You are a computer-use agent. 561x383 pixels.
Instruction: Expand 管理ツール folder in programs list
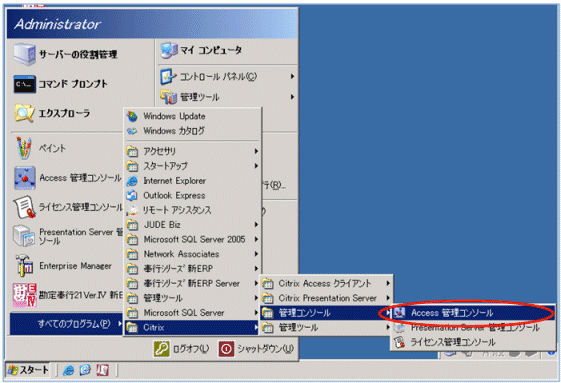click(x=192, y=298)
